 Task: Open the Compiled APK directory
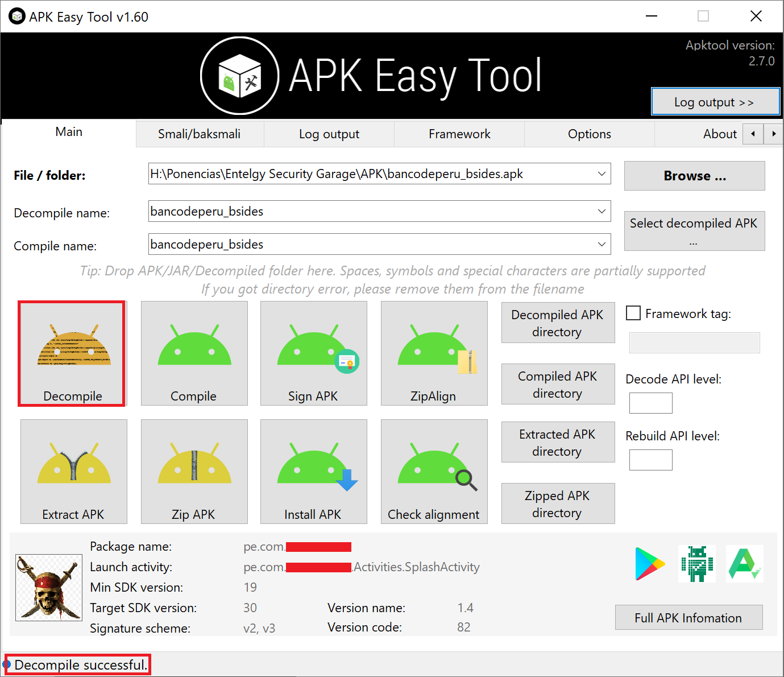pos(558,384)
